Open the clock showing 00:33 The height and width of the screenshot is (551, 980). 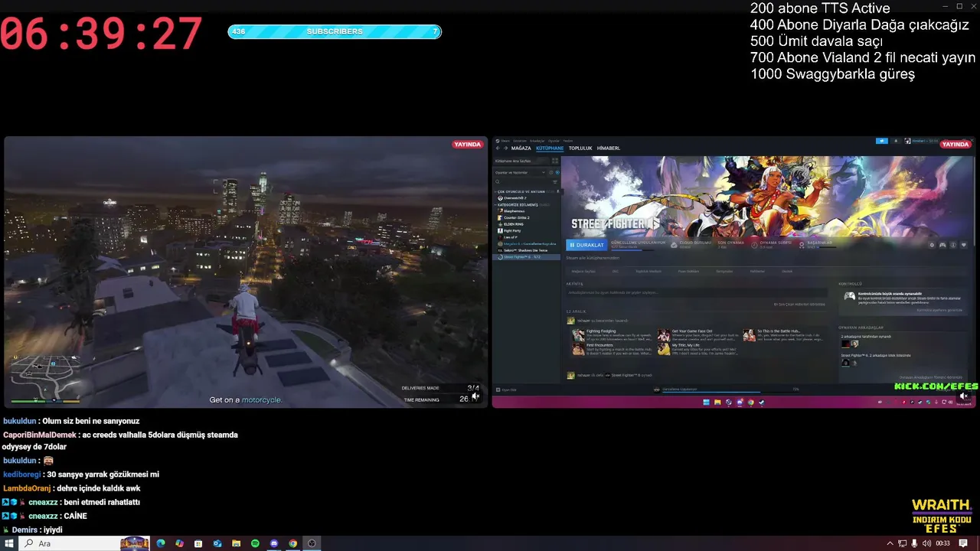[x=942, y=543]
